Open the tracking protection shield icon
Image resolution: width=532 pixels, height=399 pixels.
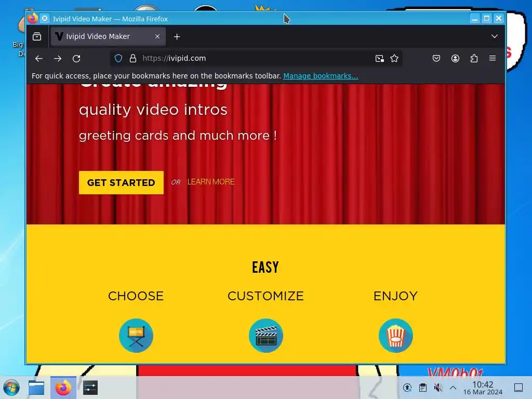118,58
